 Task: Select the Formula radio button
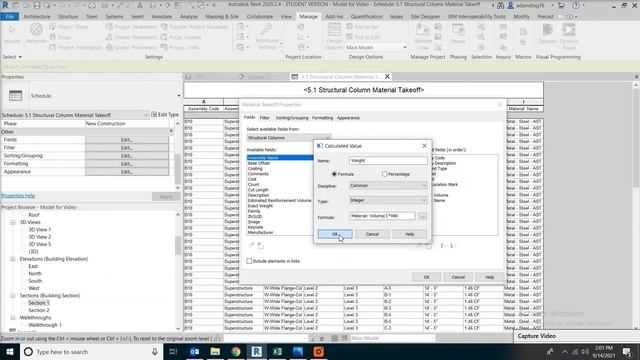click(334, 174)
